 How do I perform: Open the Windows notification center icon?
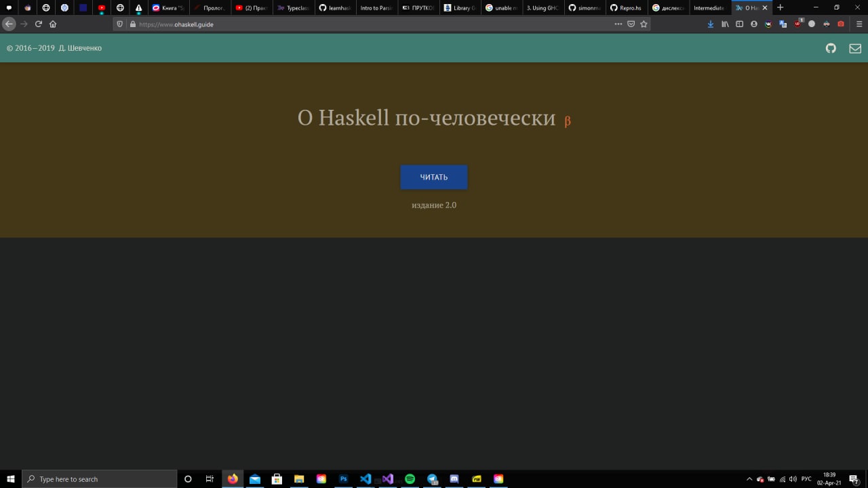854,479
